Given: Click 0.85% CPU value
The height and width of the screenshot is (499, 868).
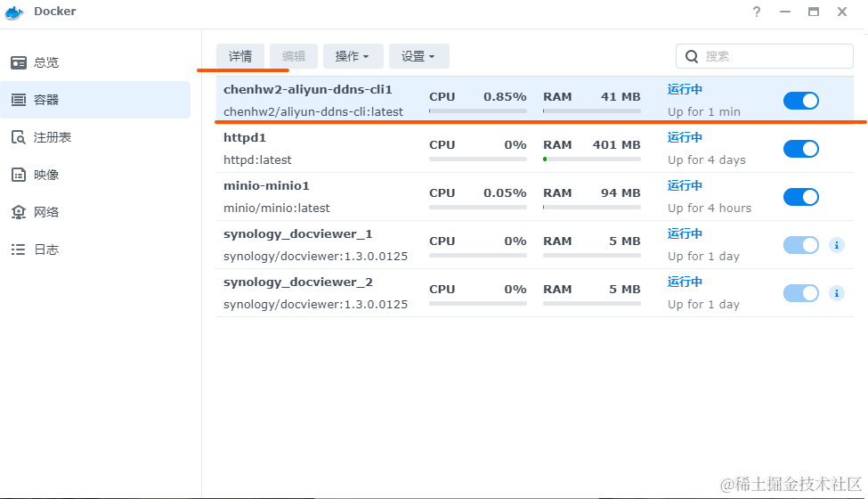Looking at the screenshot, I should tap(505, 97).
